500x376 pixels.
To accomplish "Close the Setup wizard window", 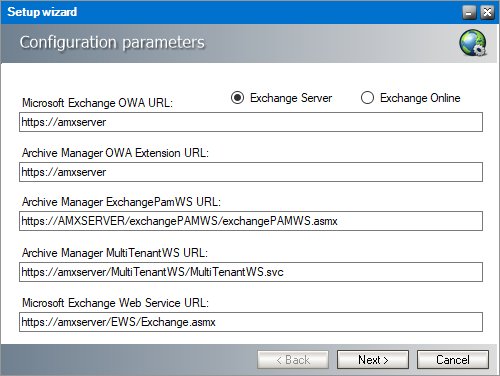I will [487, 13].
